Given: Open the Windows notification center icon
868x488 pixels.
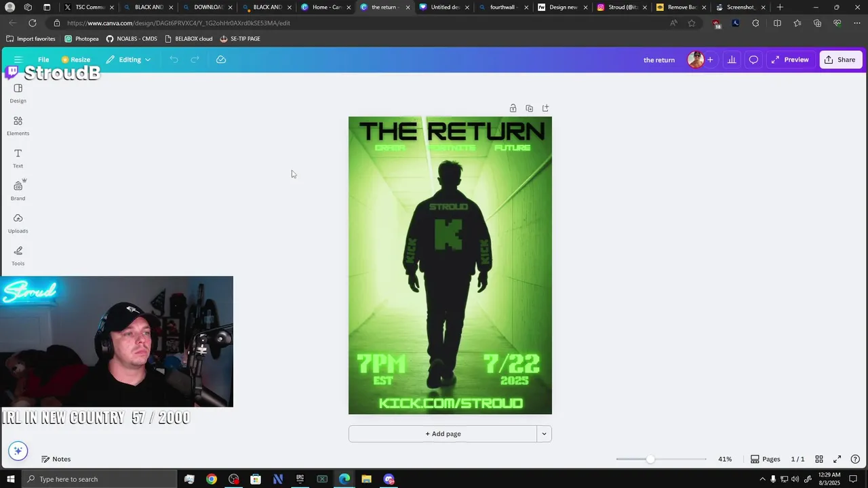Looking at the screenshot, I should (x=853, y=479).
